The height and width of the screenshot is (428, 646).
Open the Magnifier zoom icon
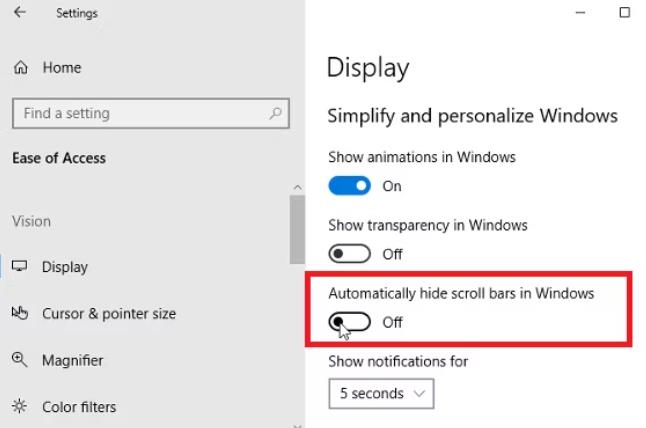pos(19,360)
